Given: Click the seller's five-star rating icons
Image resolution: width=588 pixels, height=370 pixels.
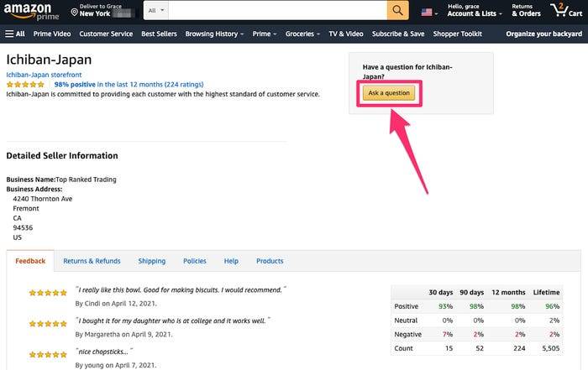Looking at the screenshot, I should click(25, 85).
